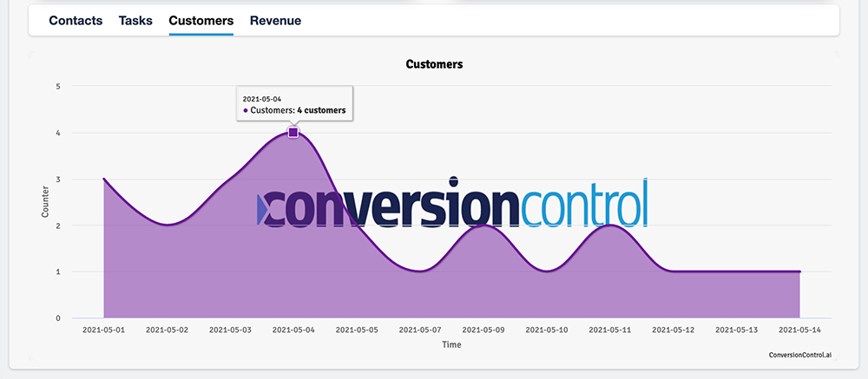Open the Tasks tab

coord(135,21)
